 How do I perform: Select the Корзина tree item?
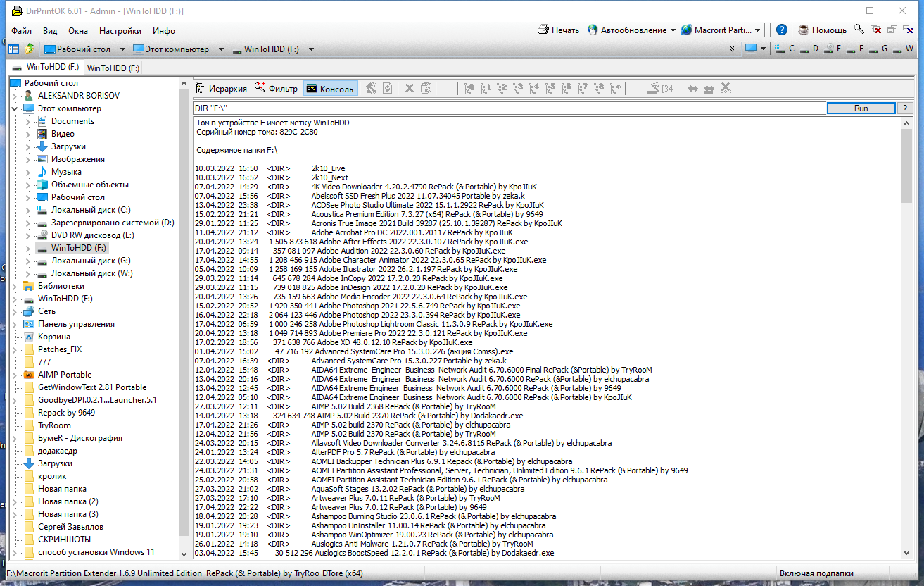pyautogui.click(x=53, y=337)
